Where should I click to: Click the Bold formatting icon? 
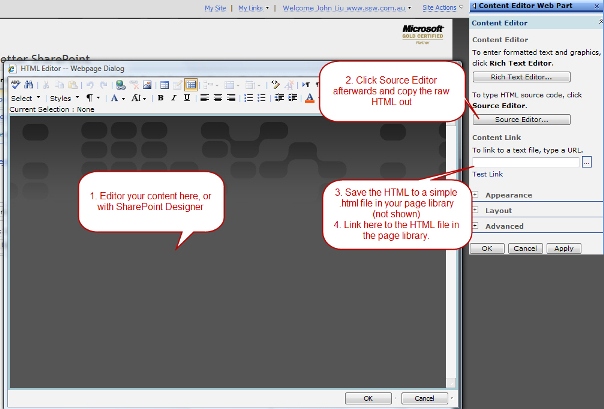click(x=159, y=98)
